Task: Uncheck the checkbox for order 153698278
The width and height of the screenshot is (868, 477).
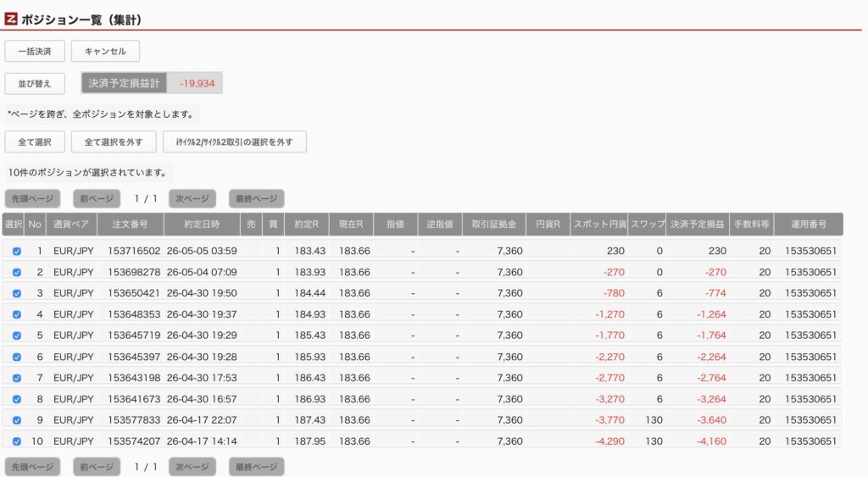Action: tap(17, 272)
